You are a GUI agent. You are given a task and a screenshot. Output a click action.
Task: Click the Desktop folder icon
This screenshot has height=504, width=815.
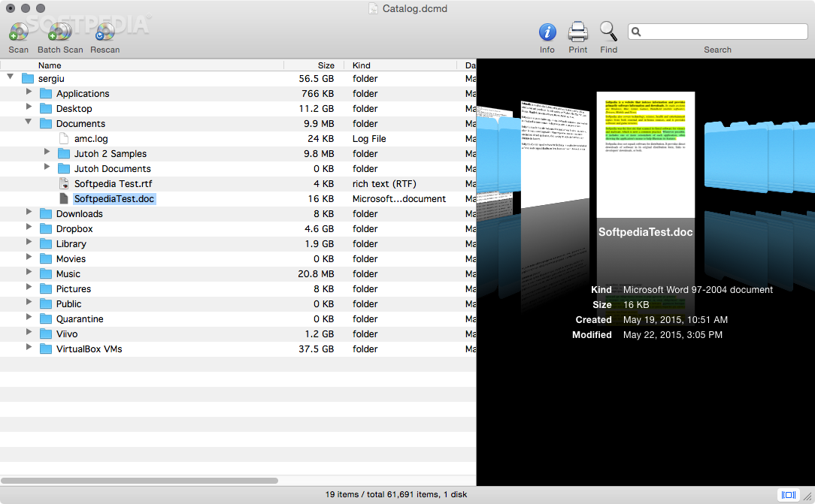click(x=46, y=108)
